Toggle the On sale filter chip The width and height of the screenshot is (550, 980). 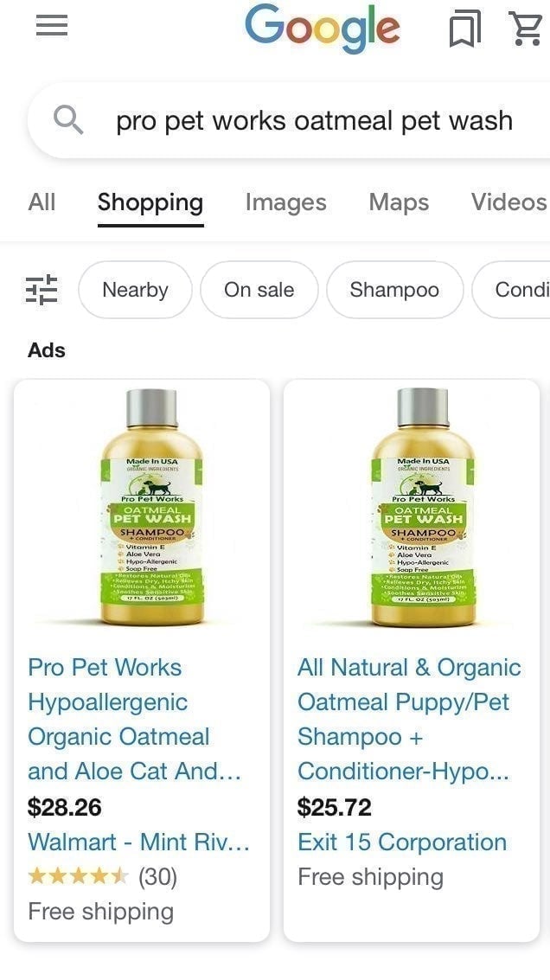(259, 290)
